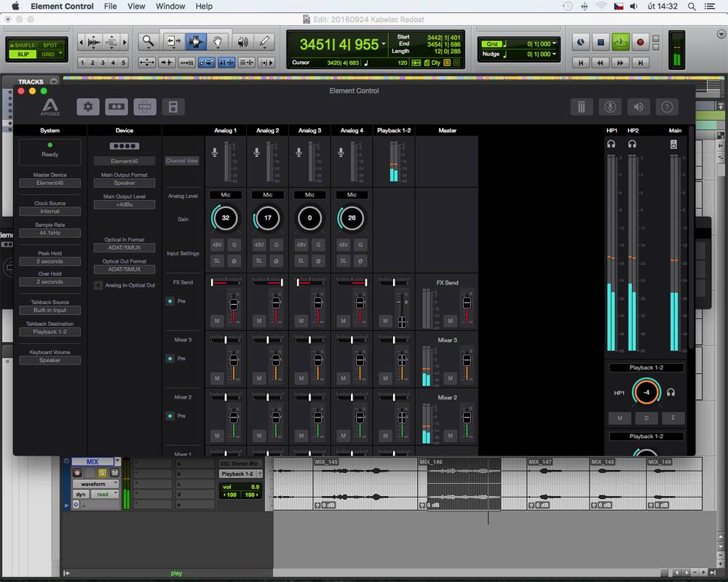Click the green Play transport button
Viewport: 728px width, 582px height.
click(x=620, y=42)
